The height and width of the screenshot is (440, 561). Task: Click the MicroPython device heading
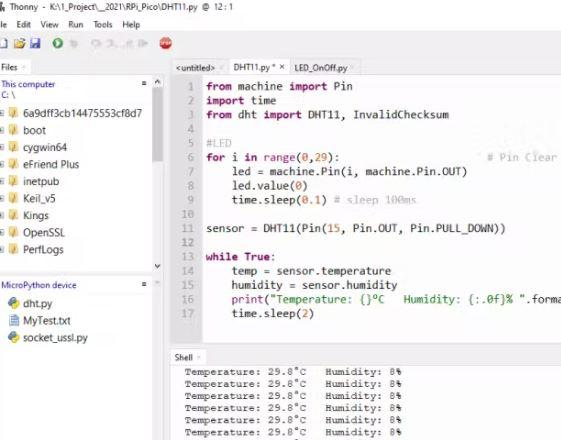click(x=39, y=285)
